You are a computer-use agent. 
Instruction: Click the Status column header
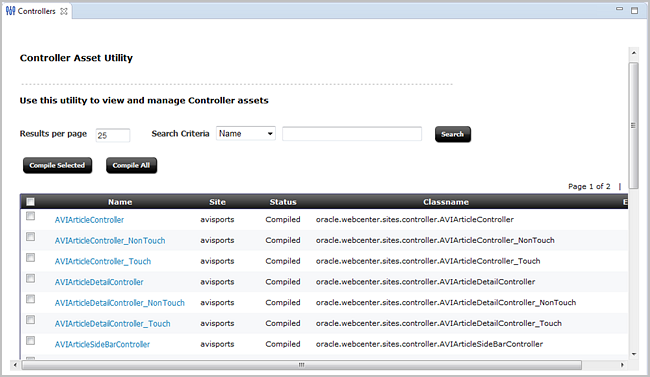point(283,202)
